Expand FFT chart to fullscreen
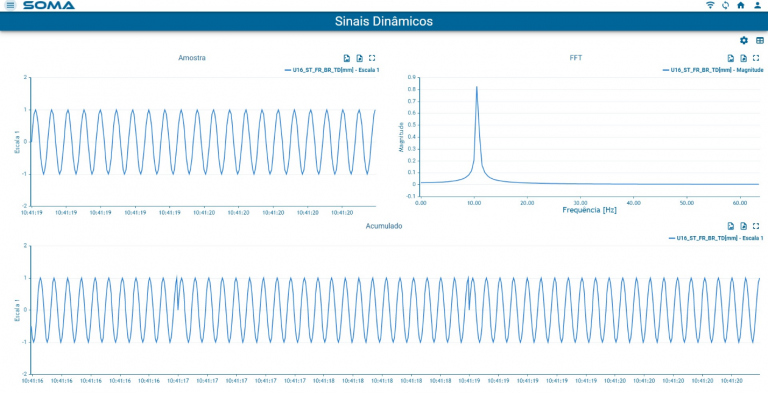 [756, 58]
